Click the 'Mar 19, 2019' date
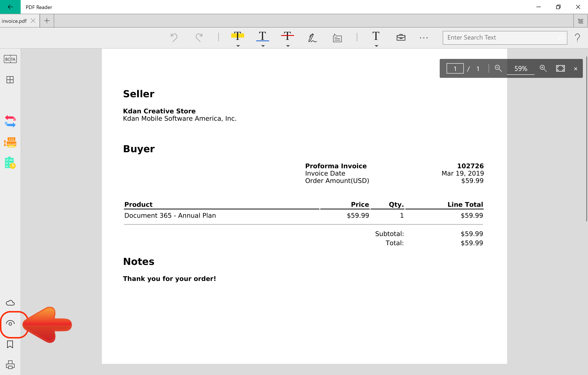Screen dimensions: 588x375 pyautogui.click(x=463, y=173)
